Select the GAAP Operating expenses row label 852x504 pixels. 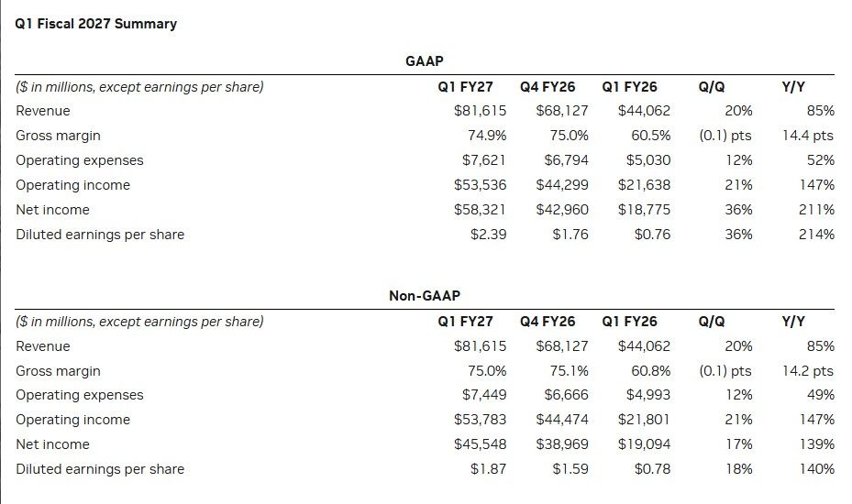click(80, 160)
